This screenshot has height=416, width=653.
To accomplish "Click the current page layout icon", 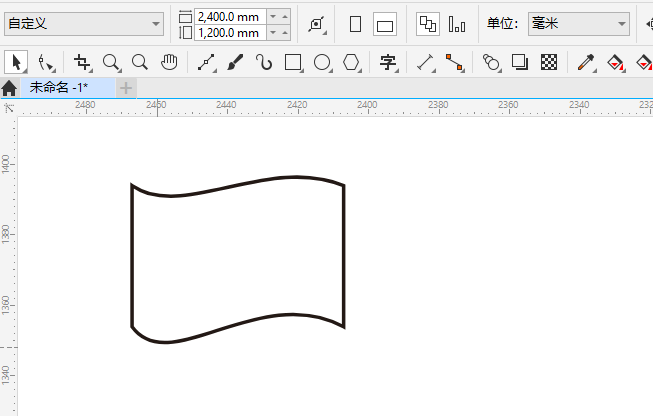I will 457,24.
